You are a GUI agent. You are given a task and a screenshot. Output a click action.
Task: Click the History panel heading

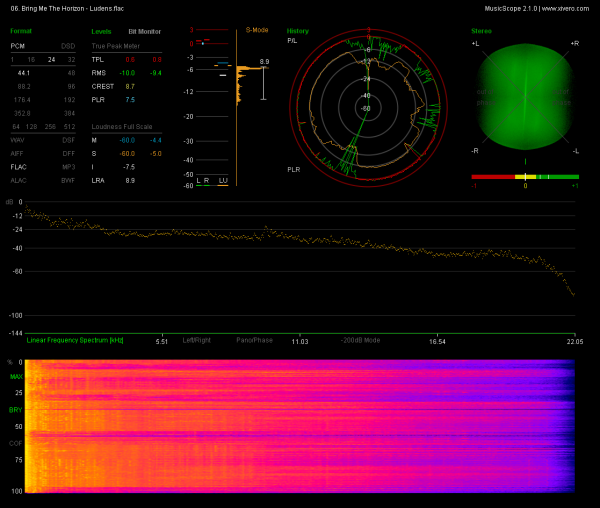(298, 31)
